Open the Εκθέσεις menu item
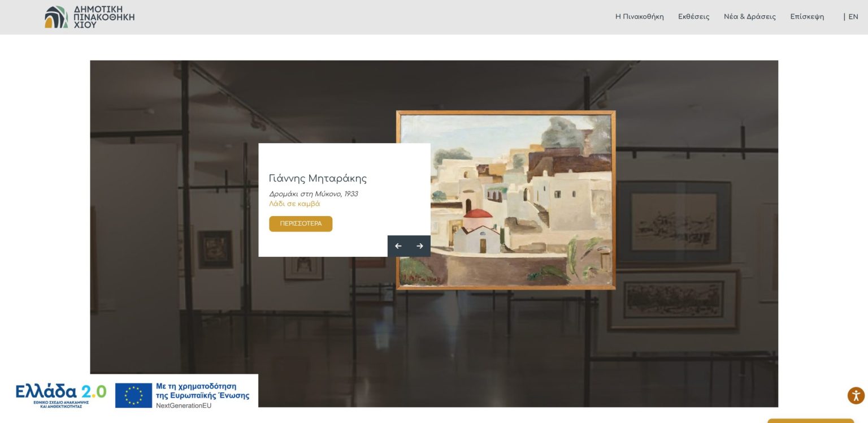The width and height of the screenshot is (868, 423). coord(693,17)
